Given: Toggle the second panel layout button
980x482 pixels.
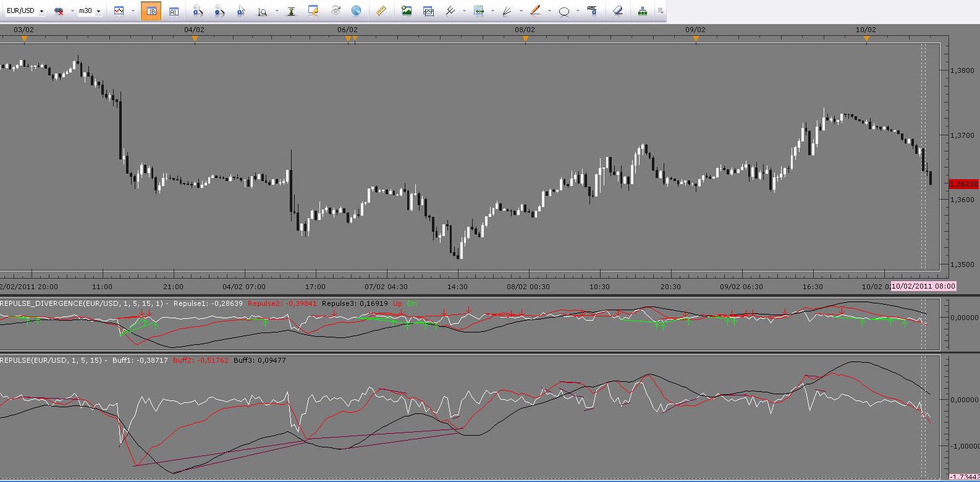Looking at the screenshot, I should [174, 11].
